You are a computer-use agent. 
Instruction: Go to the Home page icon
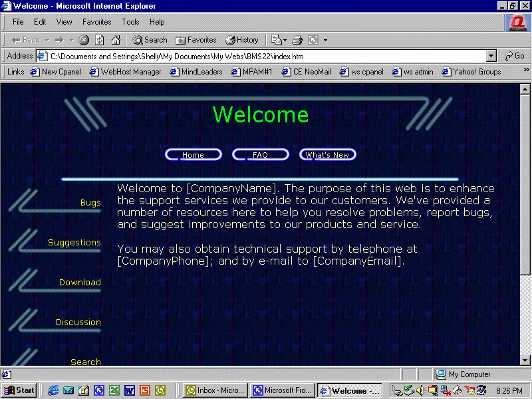click(116, 41)
